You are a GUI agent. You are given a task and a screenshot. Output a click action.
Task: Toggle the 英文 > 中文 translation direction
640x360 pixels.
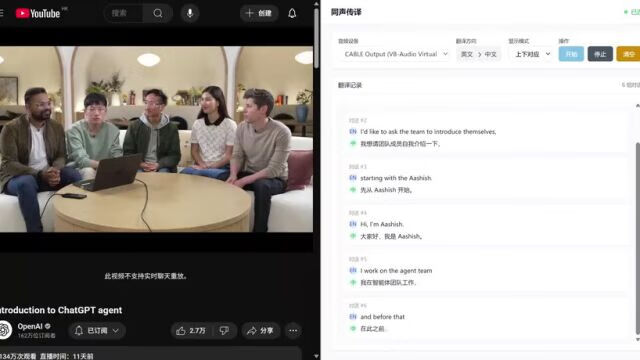click(478, 54)
